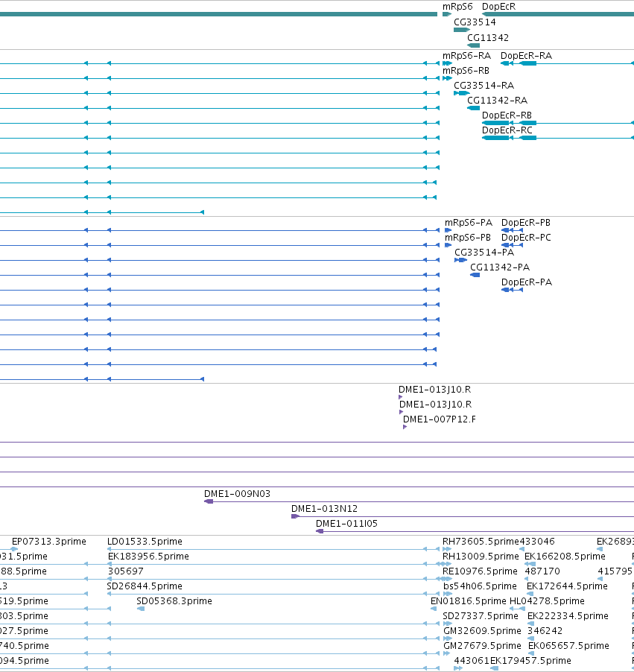Open EST EK172644.5prime

(567, 586)
